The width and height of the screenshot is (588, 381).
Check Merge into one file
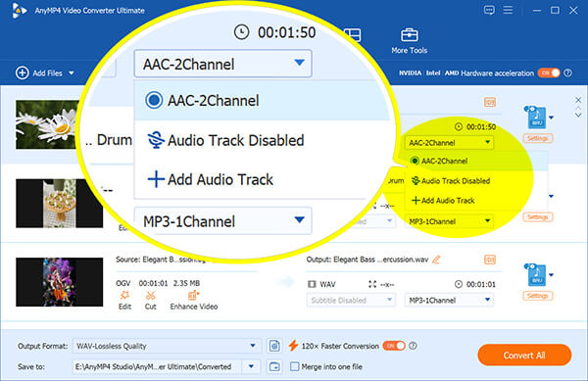click(x=295, y=366)
